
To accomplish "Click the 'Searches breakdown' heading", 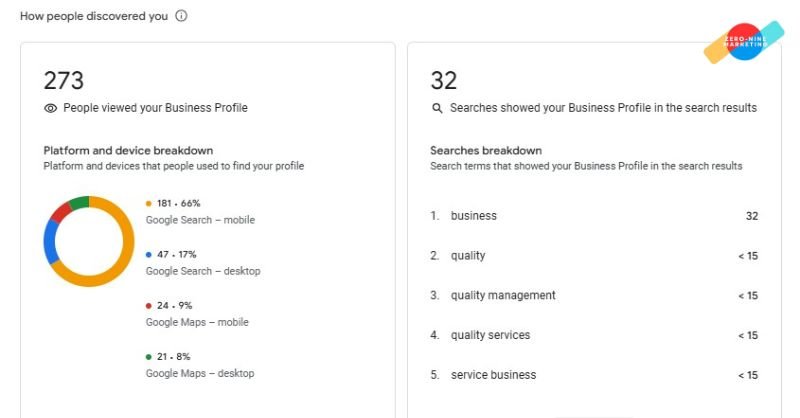I will click(486, 150).
